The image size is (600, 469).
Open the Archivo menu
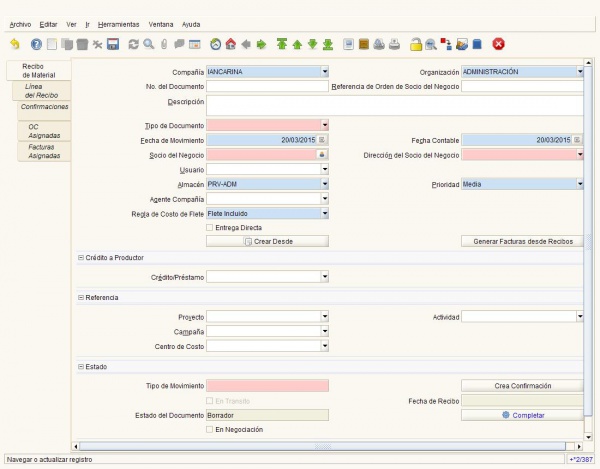click(x=20, y=24)
